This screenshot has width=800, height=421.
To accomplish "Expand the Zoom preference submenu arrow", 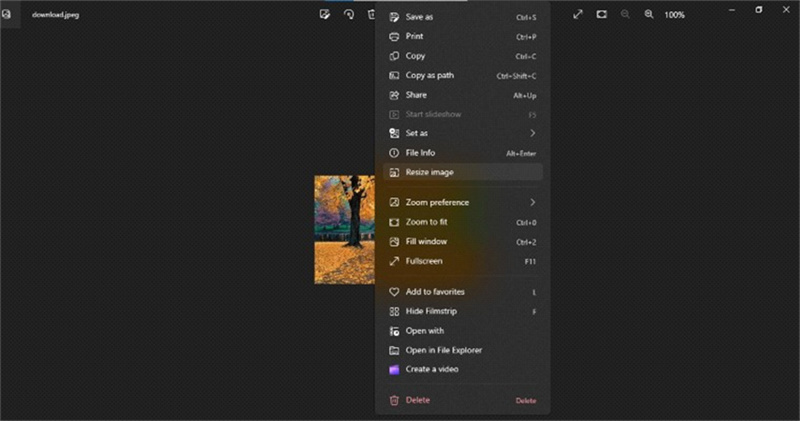I will click(x=532, y=203).
